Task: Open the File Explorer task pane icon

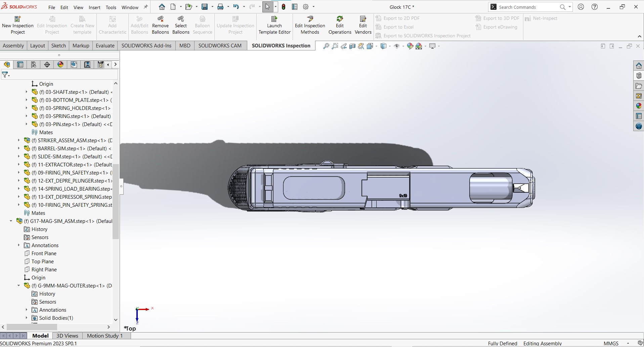Action: point(639,86)
